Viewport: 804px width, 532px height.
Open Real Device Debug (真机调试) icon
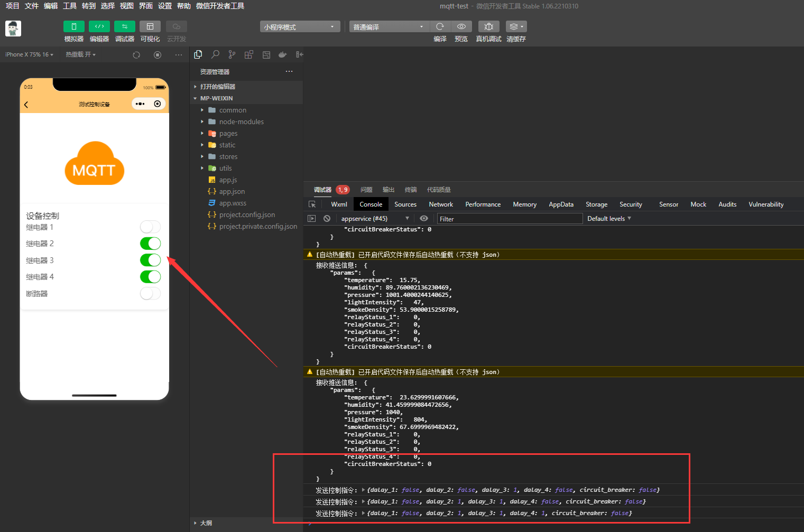pyautogui.click(x=488, y=26)
